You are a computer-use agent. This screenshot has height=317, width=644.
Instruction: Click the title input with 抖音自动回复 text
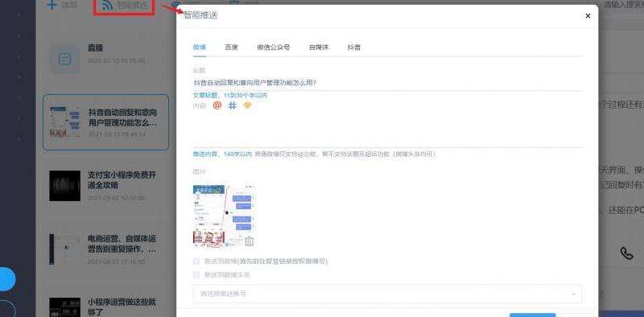[388, 83]
